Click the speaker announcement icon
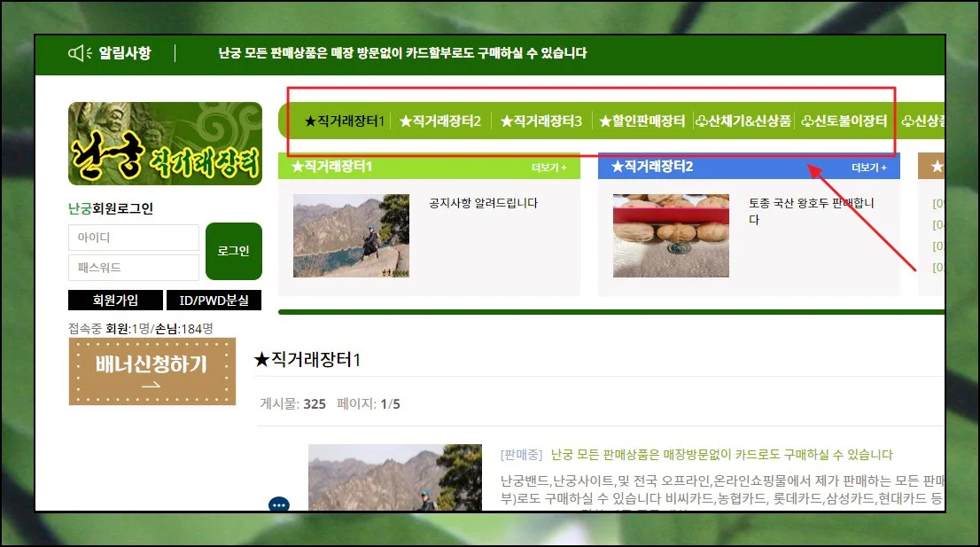 (x=80, y=53)
